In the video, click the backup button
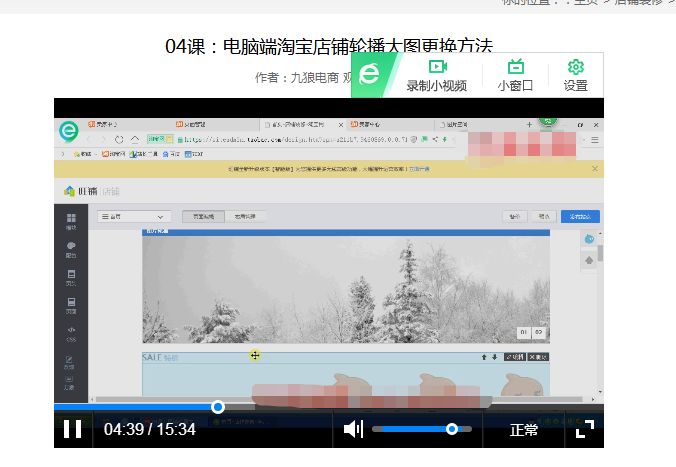676x467 pixels. [x=514, y=216]
